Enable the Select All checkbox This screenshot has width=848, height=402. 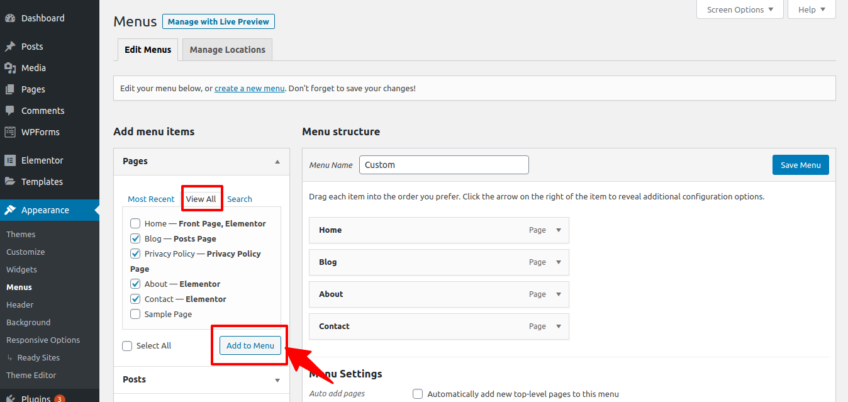tap(127, 346)
